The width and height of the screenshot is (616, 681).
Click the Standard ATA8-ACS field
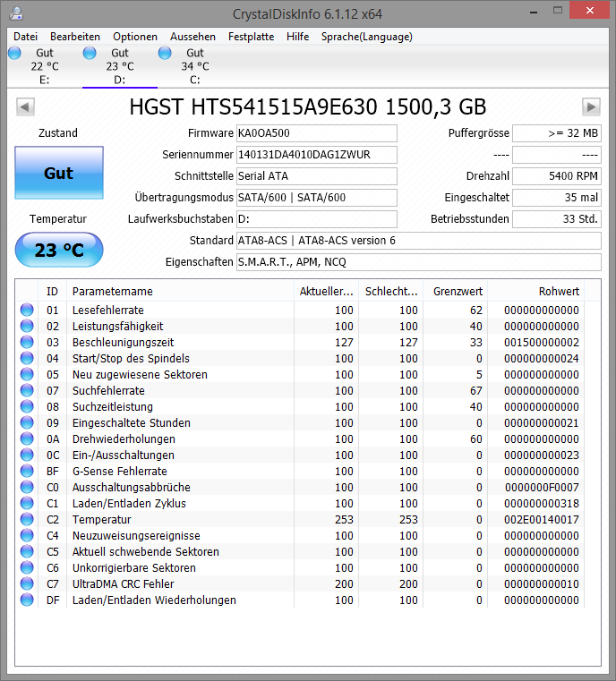[419, 241]
